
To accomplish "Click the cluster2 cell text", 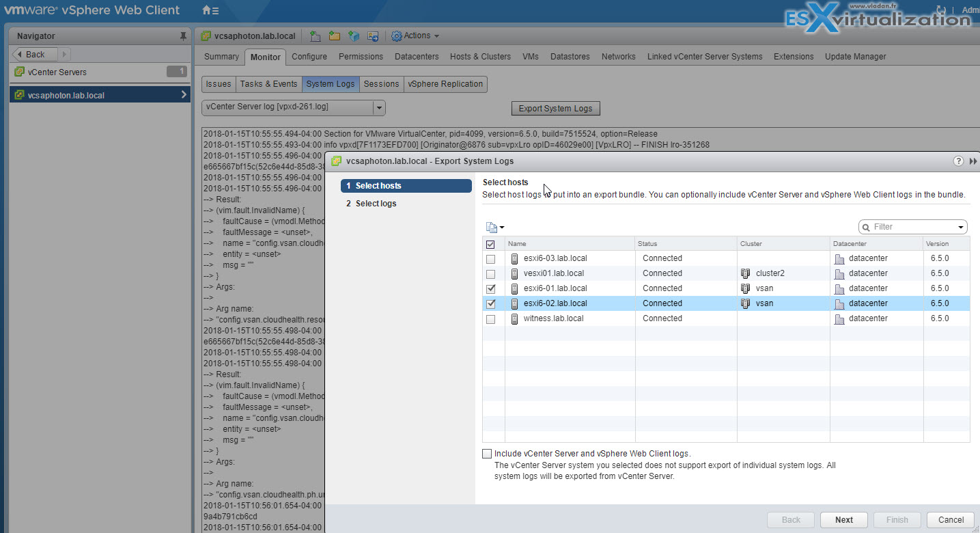I will click(770, 273).
